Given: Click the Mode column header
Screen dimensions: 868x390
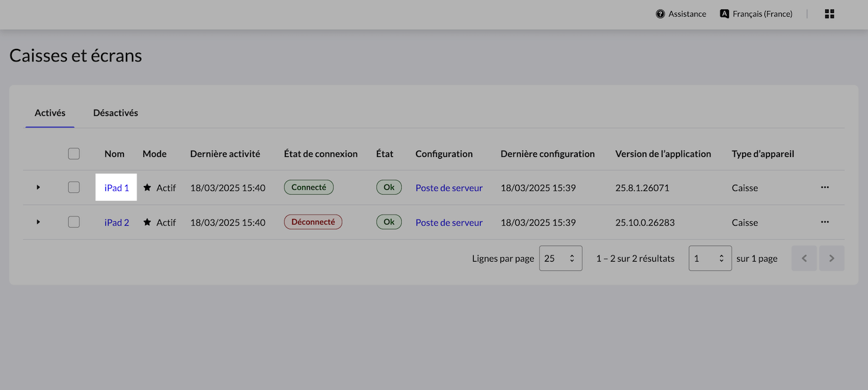Looking at the screenshot, I should 154,154.
